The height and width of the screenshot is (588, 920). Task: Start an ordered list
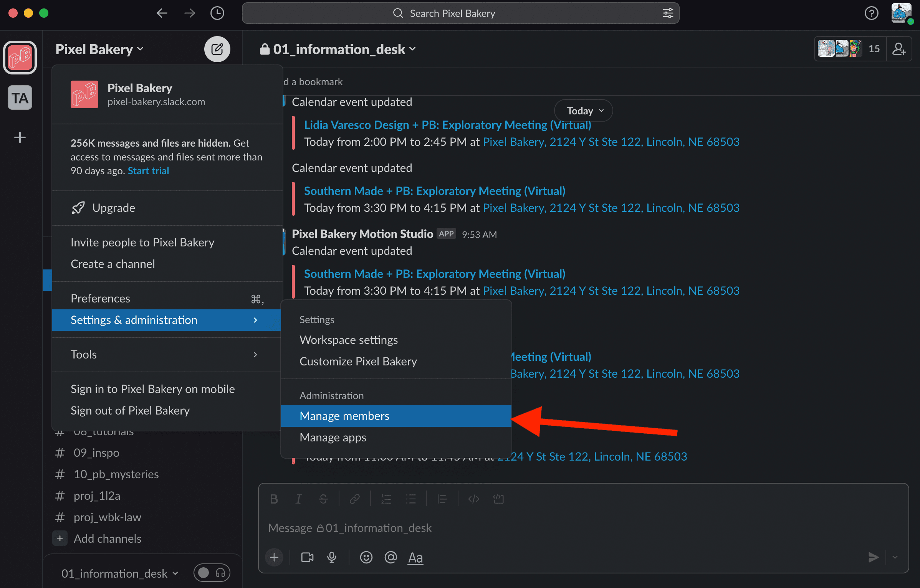(386, 499)
